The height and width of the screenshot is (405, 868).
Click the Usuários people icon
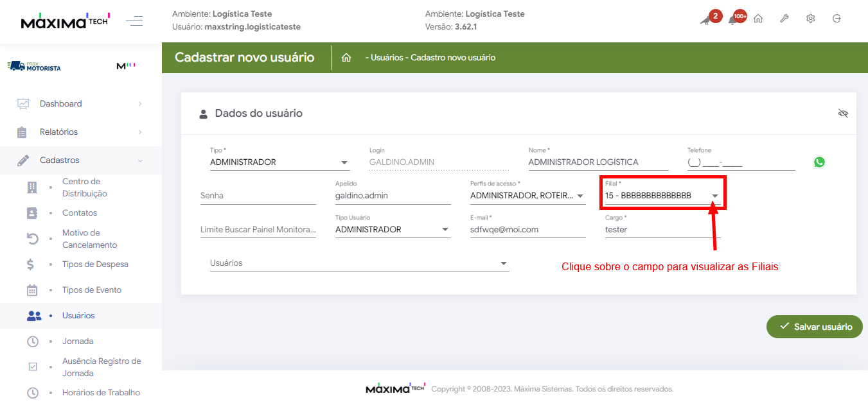(x=34, y=316)
